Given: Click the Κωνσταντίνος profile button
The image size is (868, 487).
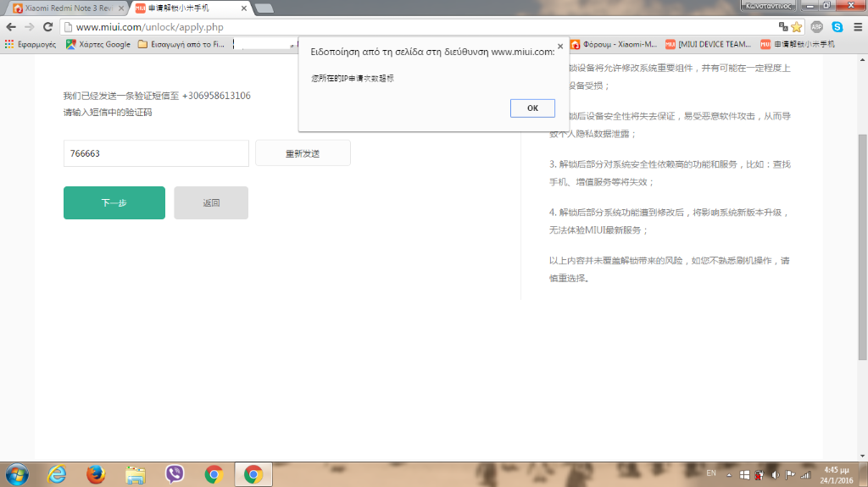Looking at the screenshot, I should (x=769, y=6).
